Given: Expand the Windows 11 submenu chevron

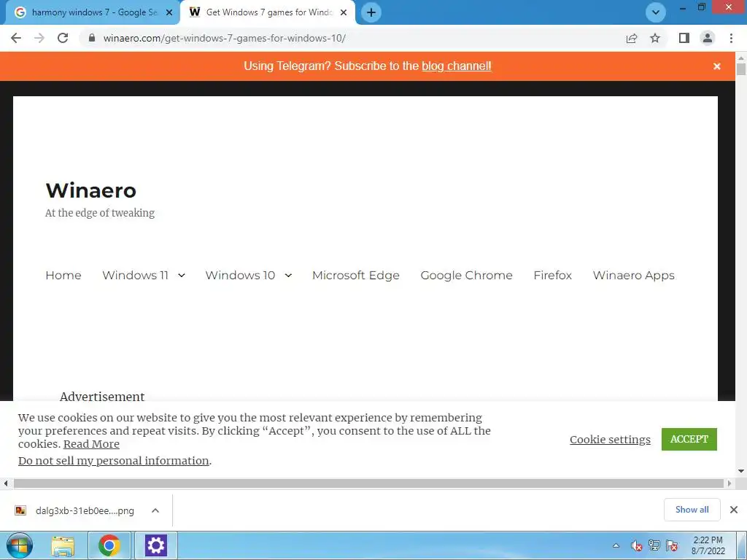Looking at the screenshot, I should pyautogui.click(x=182, y=275).
